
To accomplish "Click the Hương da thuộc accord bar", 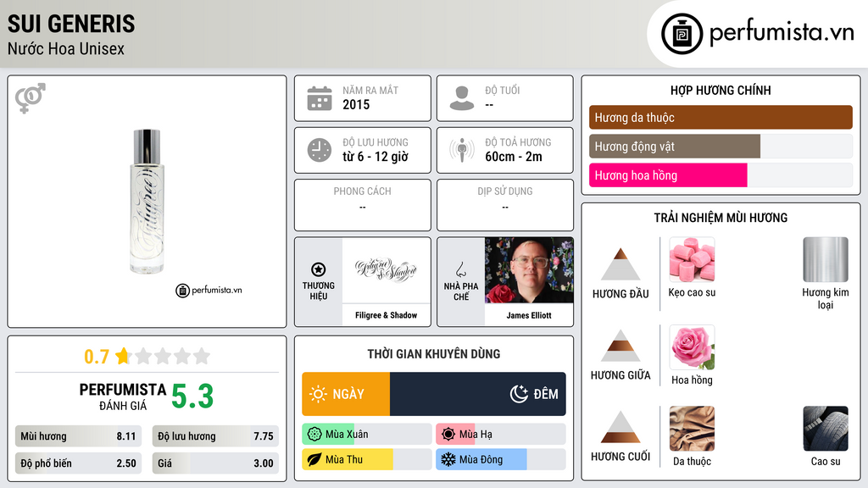I will click(x=721, y=117).
